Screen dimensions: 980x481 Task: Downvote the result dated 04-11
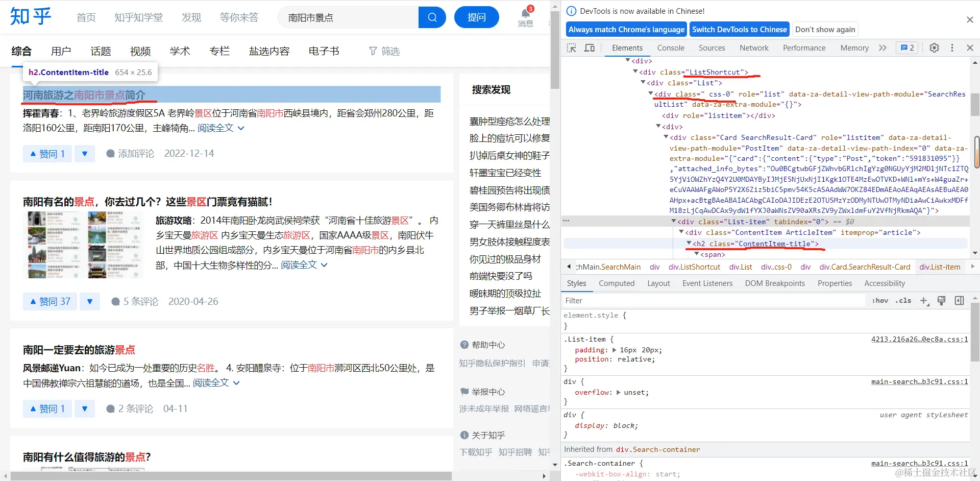(x=85, y=409)
